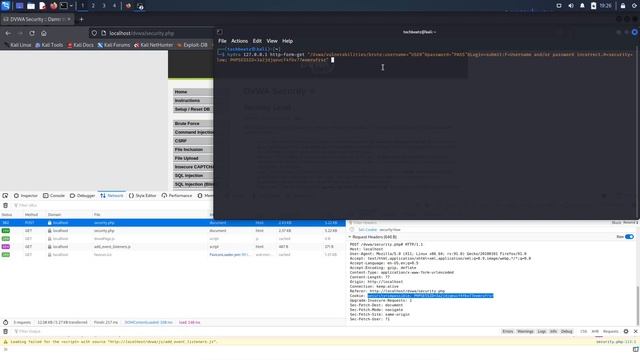This screenshot has height=360, width=640.
Task: Open the terminal File menu
Action: click(x=222, y=41)
